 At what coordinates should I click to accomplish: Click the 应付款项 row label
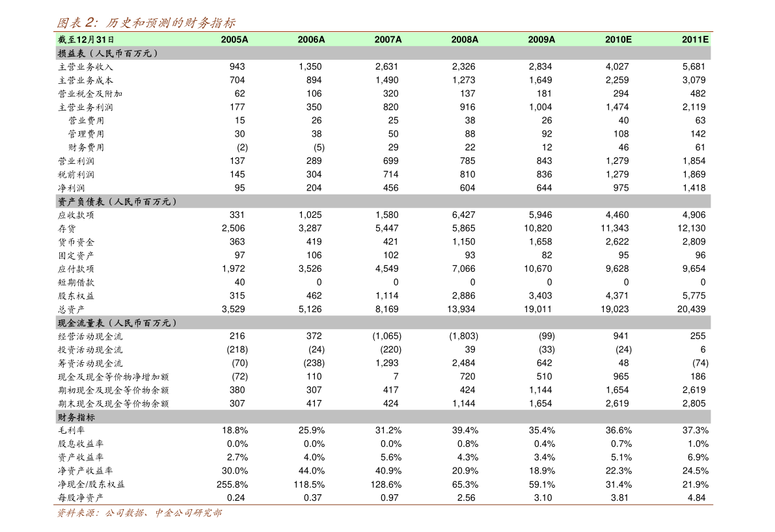76,269
